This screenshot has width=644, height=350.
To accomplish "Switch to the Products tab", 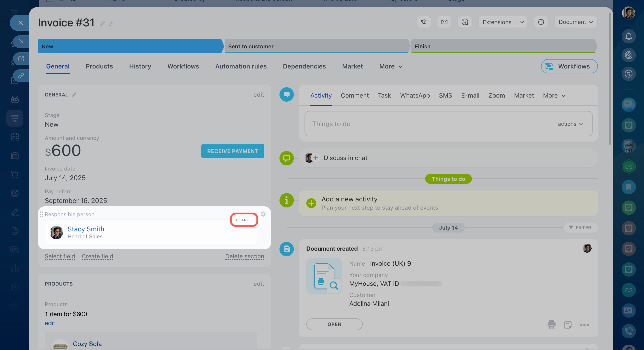I will coord(99,66).
